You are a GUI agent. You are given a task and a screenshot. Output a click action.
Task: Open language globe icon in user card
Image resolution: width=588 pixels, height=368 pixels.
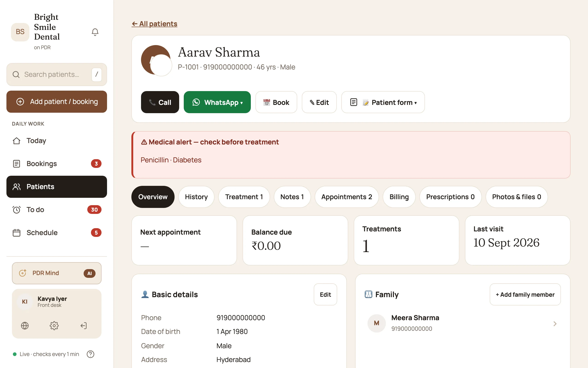(25, 325)
